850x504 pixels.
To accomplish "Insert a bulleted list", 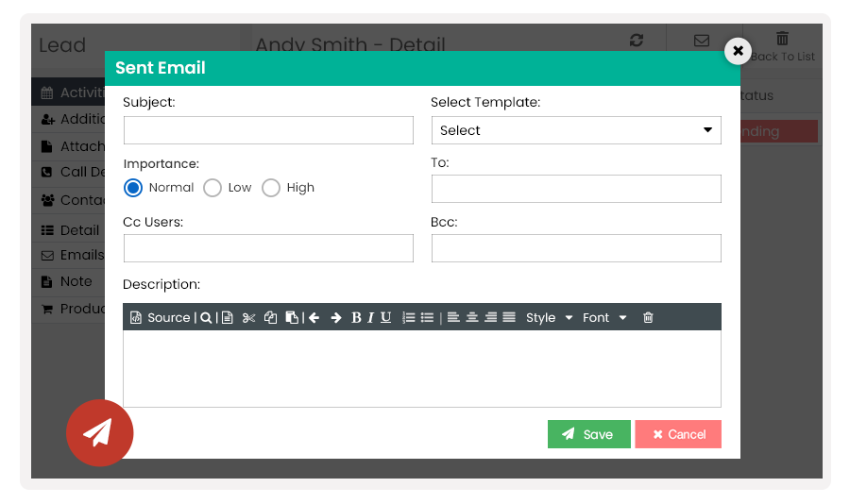I will [x=427, y=317].
